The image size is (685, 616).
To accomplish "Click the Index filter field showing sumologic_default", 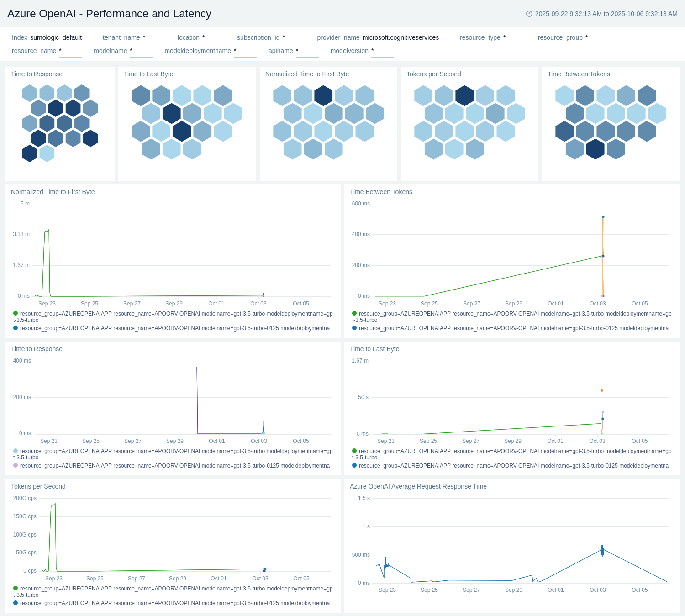I will click(x=59, y=37).
